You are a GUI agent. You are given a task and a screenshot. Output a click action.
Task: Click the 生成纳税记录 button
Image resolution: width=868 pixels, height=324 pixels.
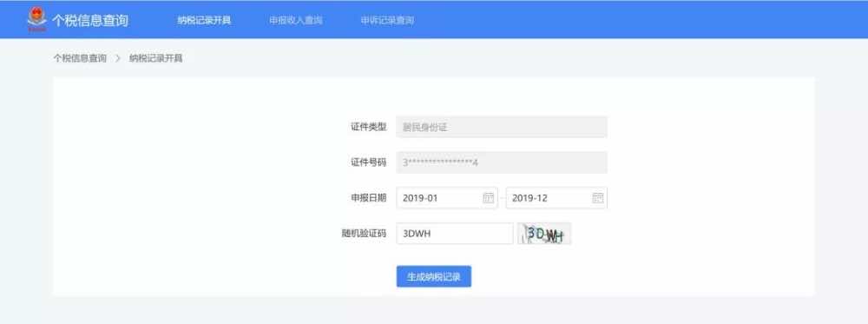[433, 276]
